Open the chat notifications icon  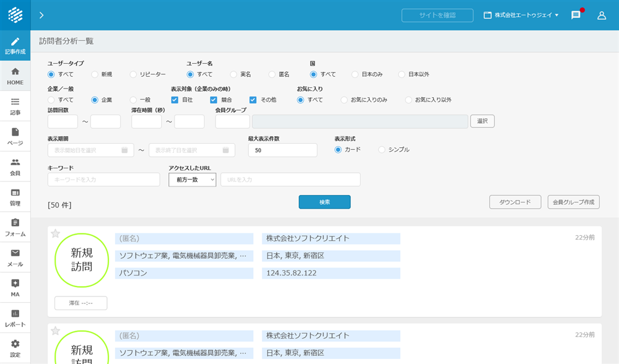pos(576,15)
